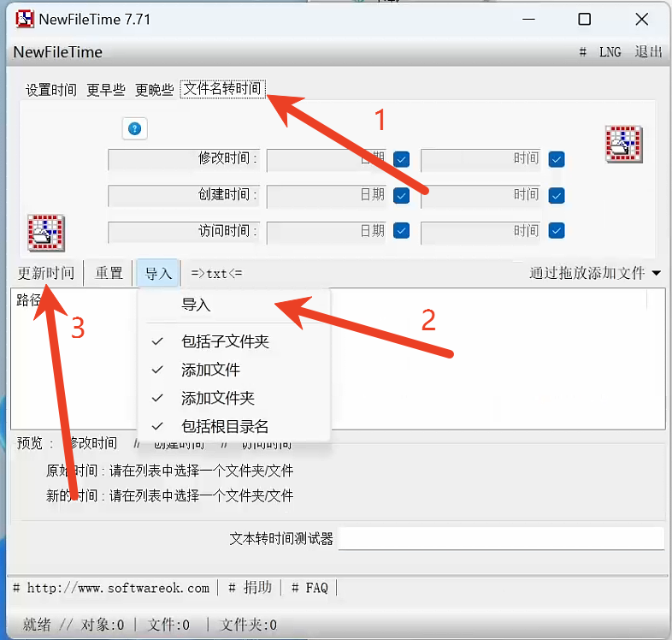Viewport: 672px width, 640px height.
Task: Open the softwareok.com website link
Action: [x=111, y=588]
